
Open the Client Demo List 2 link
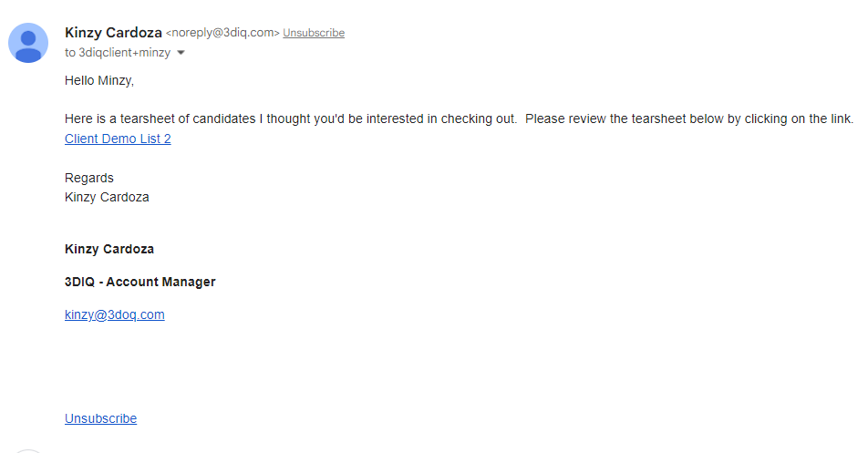(118, 139)
